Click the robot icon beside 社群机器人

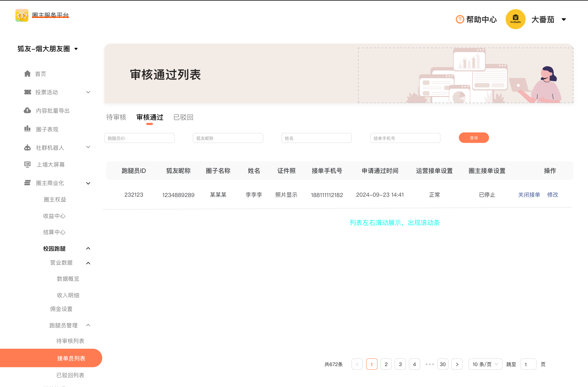click(28, 148)
